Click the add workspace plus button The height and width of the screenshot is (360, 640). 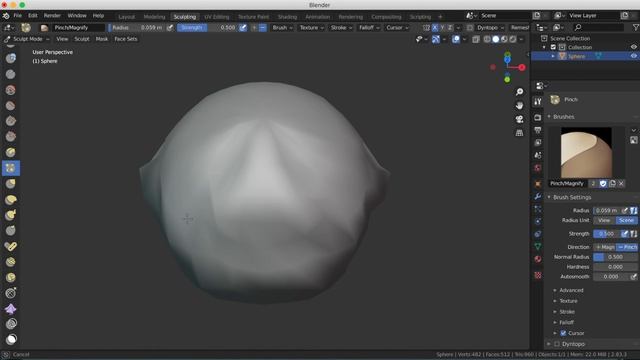tap(440, 17)
